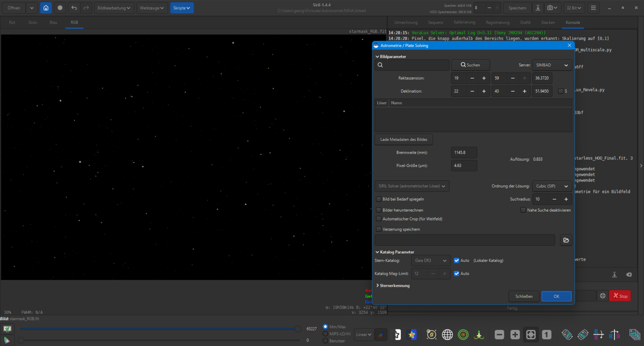The height and width of the screenshot is (346, 644).
Task: Switch to the Rot channel tab
Action: pyautogui.click(x=12, y=23)
